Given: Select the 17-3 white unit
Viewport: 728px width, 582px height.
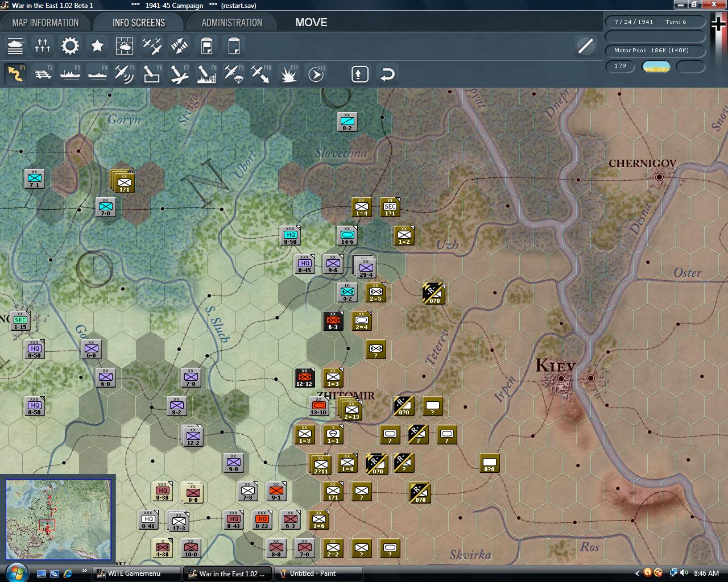Looking at the screenshot, I should pos(179,521).
